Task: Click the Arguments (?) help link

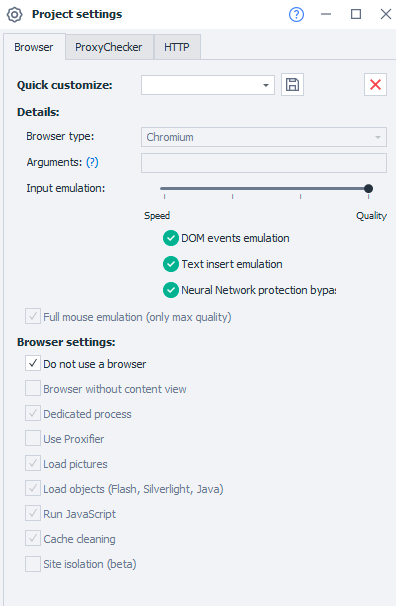Action: (x=92, y=162)
